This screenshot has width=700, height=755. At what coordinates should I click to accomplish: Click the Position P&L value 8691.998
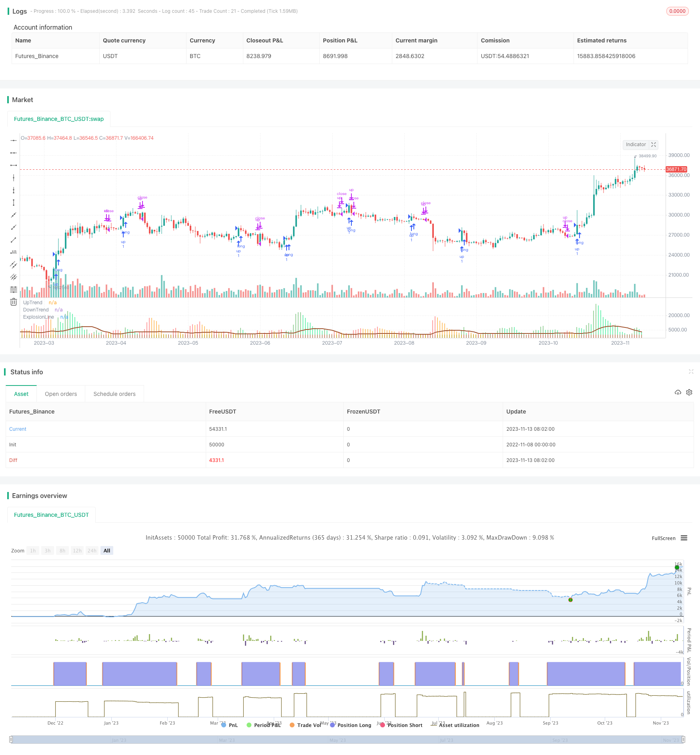[335, 56]
